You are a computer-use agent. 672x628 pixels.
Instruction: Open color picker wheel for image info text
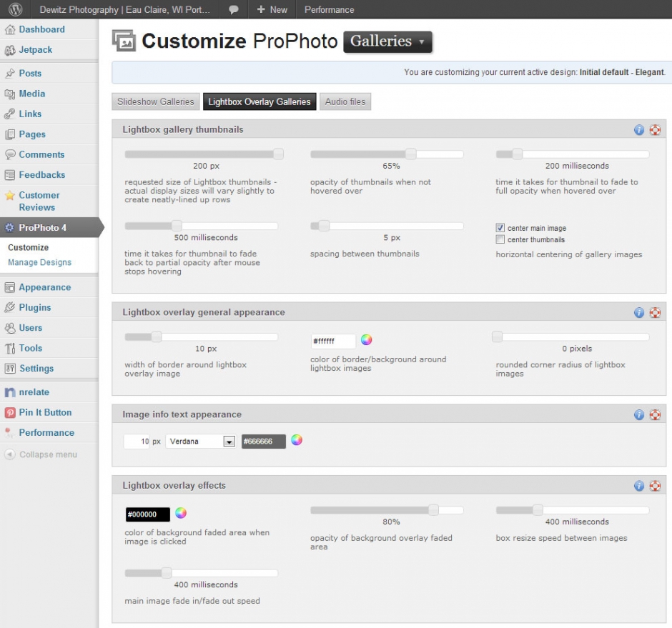tap(297, 440)
